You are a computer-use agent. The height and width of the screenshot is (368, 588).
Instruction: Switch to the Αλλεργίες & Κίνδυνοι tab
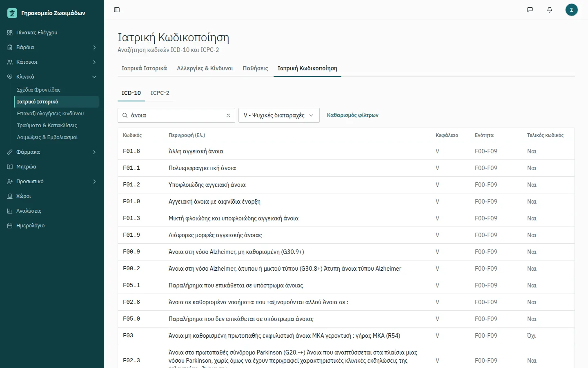coord(205,68)
